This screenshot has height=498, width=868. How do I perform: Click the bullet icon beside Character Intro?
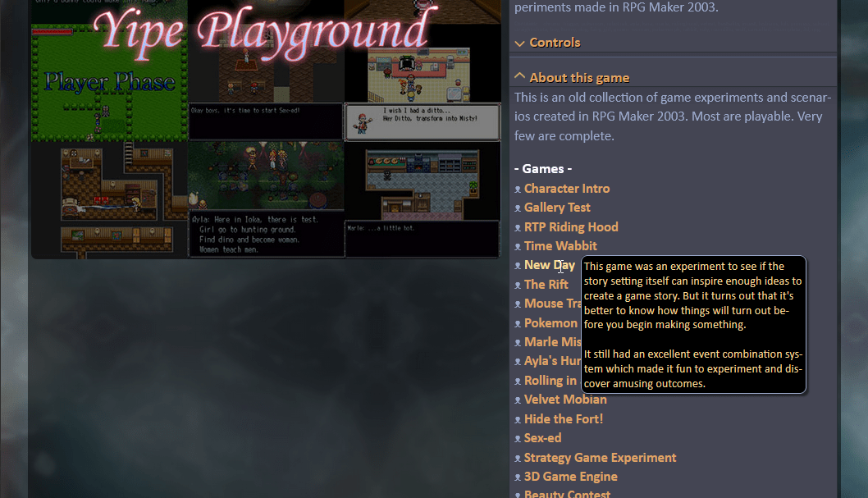point(518,190)
